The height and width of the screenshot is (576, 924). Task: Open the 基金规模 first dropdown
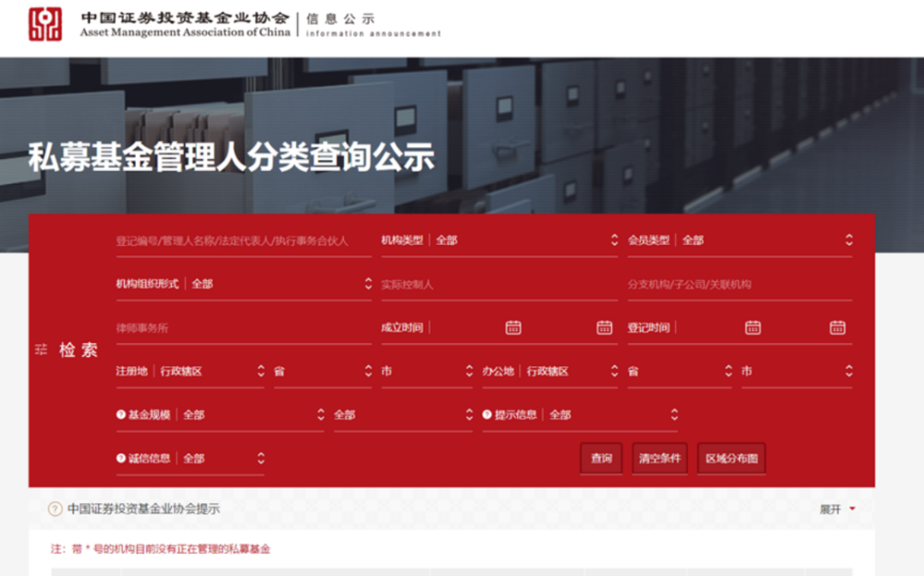click(221, 415)
